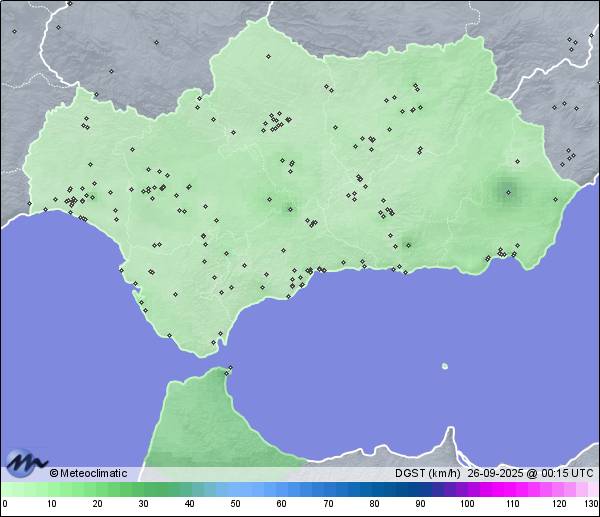Select the lone station marker in the top-left corner
This screenshot has height=517, width=600.
tap(14, 31)
